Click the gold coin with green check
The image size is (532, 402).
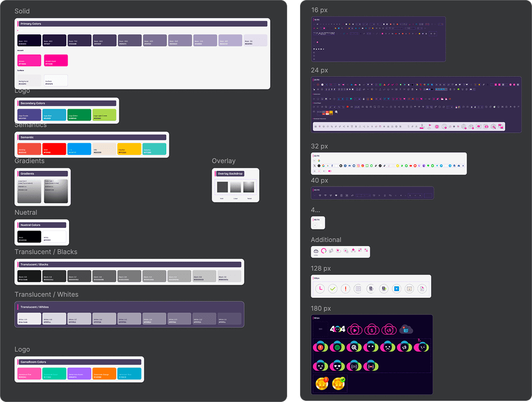(x=338, y=383)
